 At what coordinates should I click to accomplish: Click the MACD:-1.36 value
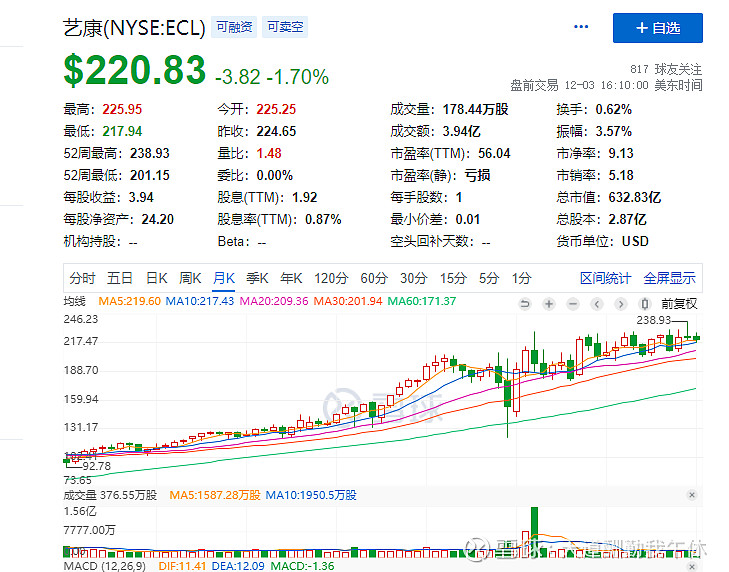(302, 566)
